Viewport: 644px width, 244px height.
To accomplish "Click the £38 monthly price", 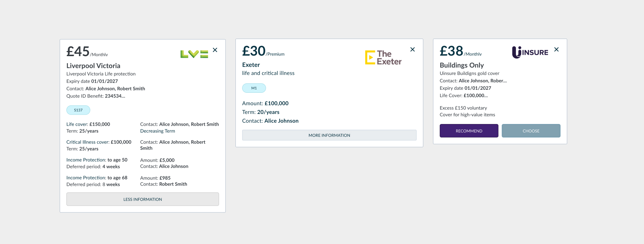I will click(451, 51).
